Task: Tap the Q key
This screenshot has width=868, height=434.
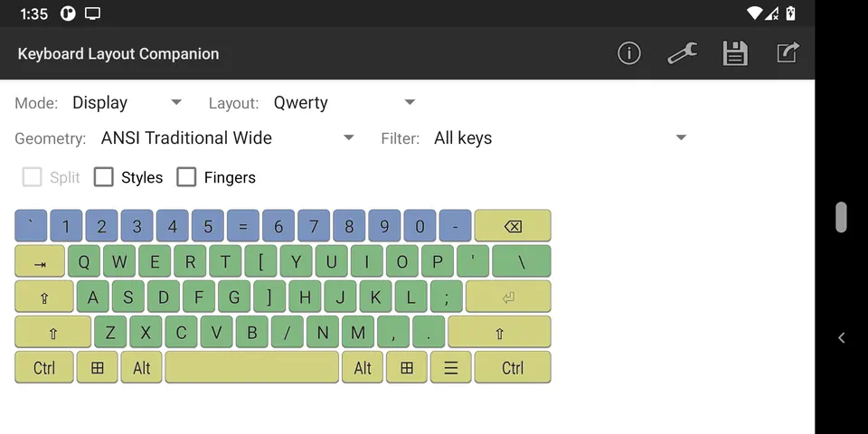Action: [84, 261]
